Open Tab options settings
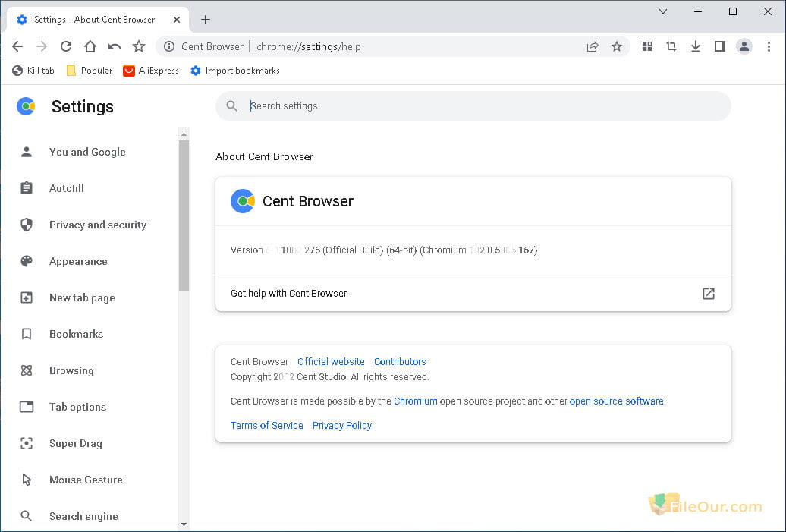The width and height of the screenshot is (786, 532). [x=77, y=407]
